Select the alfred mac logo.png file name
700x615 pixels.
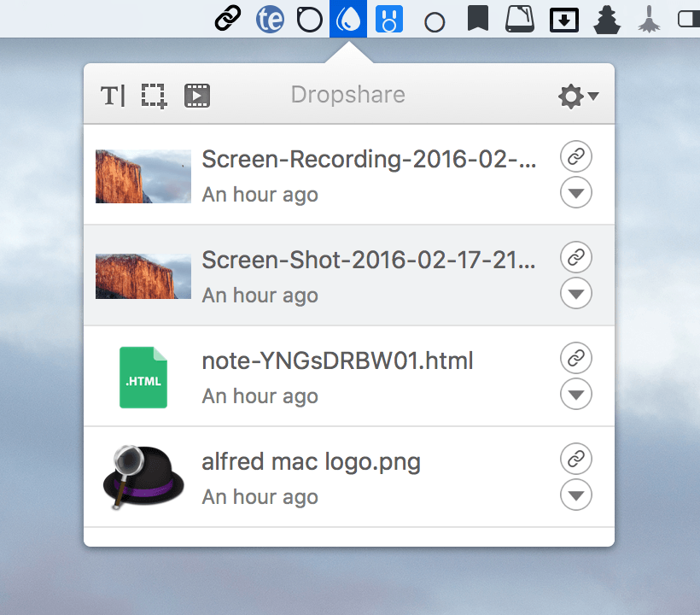(312, 462)
